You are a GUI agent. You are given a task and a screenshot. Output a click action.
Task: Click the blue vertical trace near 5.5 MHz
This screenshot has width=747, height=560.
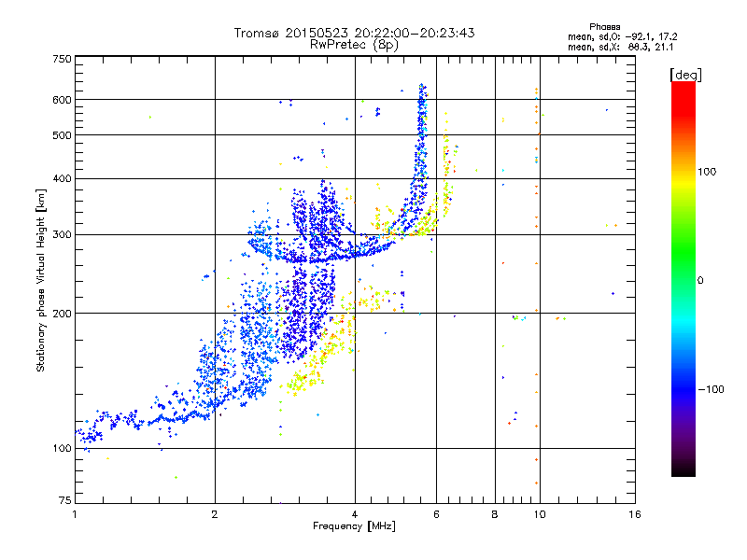coord(421,138)
